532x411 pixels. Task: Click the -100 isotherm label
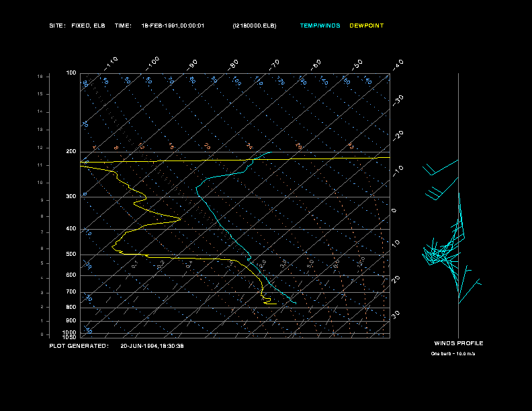click(152, 64)
